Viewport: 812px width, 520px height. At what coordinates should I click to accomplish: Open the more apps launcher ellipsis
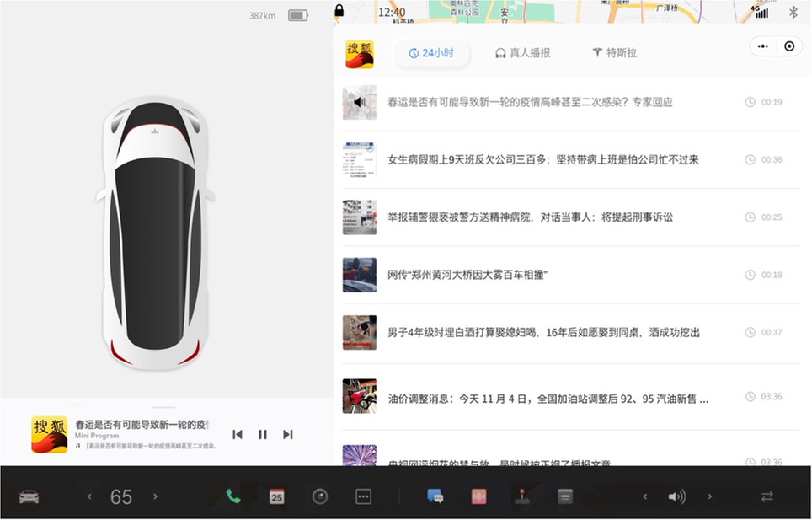(362, 496)
